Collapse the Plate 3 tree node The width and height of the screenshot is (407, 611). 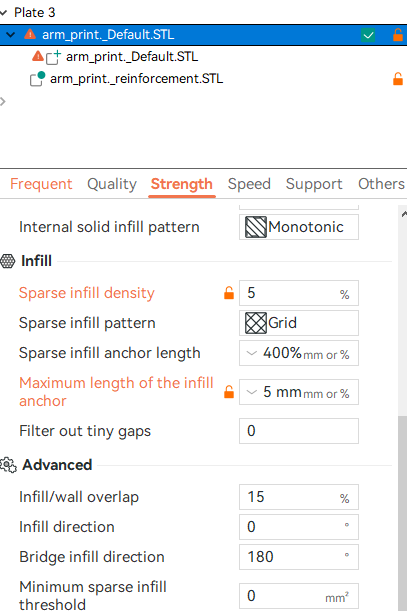coord(4,13)
